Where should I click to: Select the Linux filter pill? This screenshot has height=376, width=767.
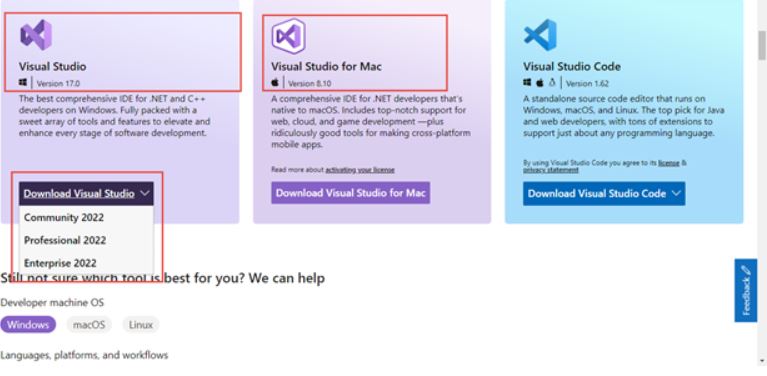click(141, 325)
